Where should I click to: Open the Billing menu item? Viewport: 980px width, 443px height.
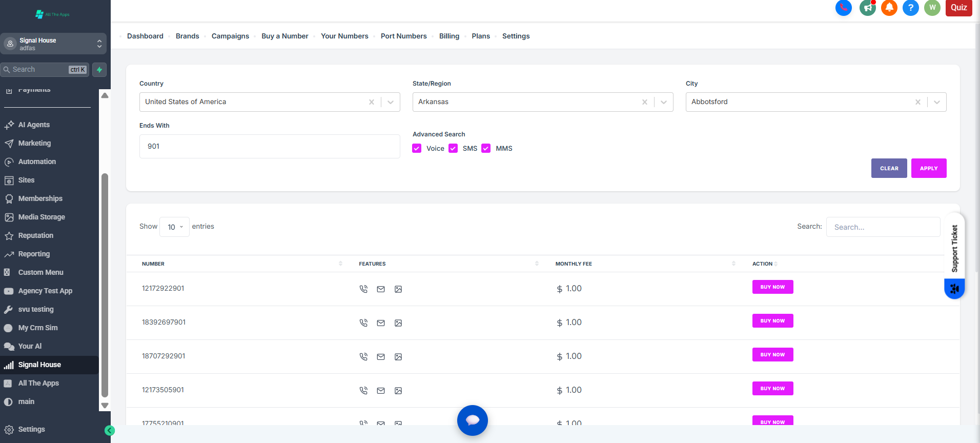click(449, 36)
